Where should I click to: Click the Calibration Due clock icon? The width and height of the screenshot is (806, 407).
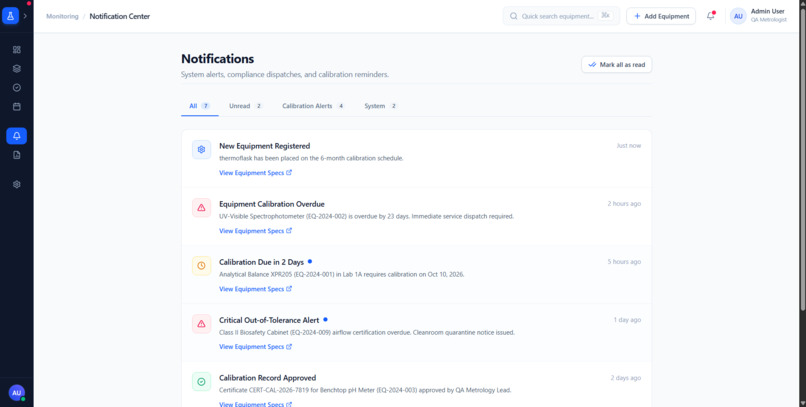tap(202, 266)
